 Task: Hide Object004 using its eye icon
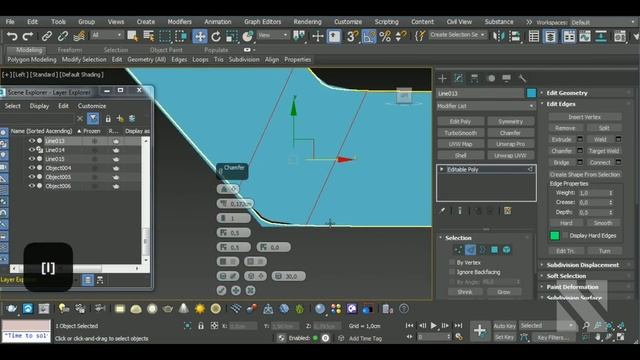(32, 168)
